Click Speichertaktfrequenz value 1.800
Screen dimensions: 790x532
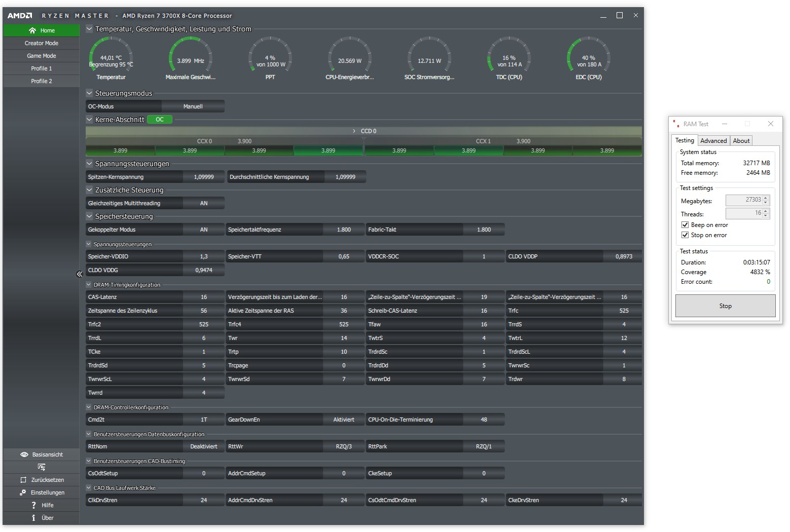click(x=344, y=230)
